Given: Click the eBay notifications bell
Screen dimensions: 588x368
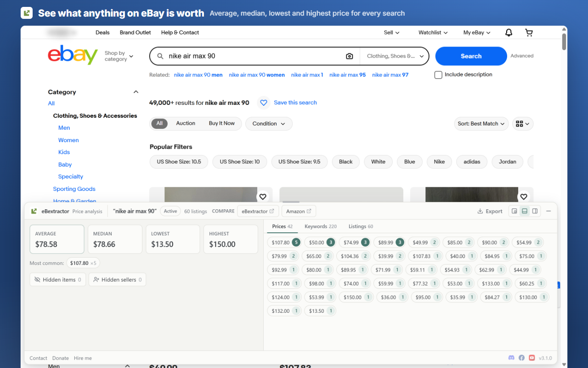Looking at the screenshot, I should pos(509,33).
